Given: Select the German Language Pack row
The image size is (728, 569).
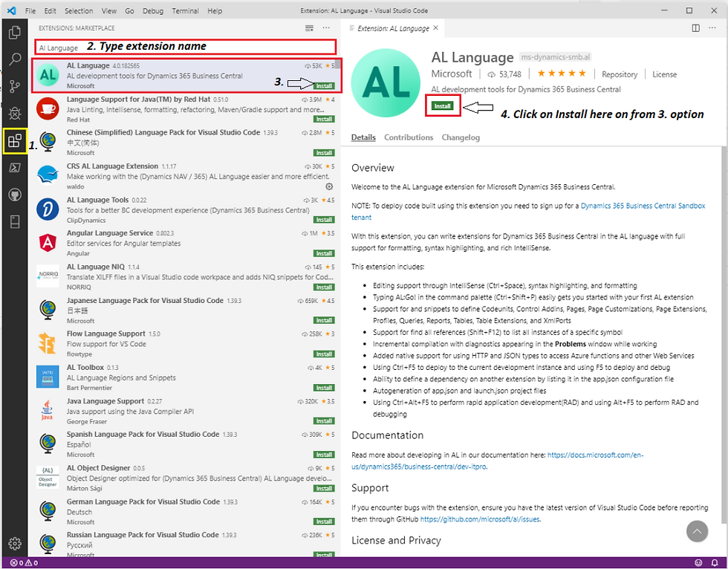Looking at the screenshot, I should (185, 512).
